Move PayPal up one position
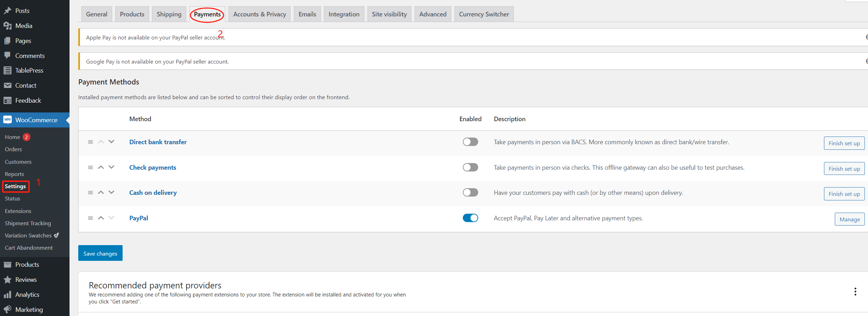The image size is (868, 316). [x=101, y=218]
